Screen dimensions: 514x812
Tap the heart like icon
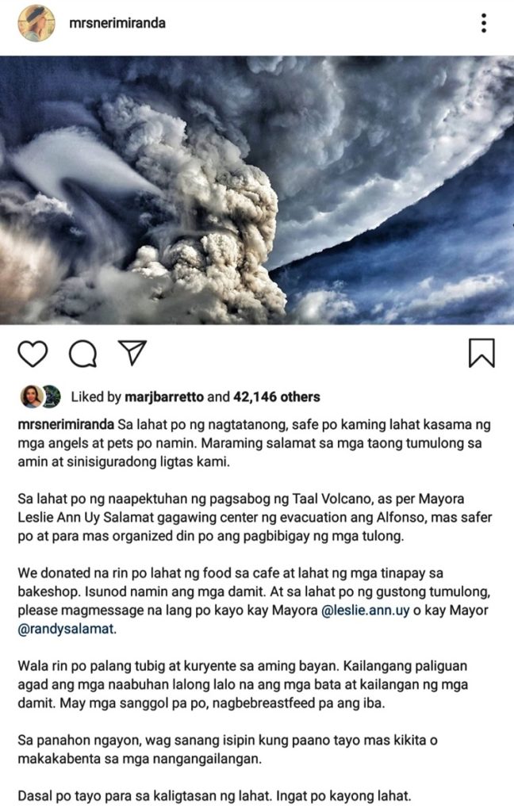pos(33,354)
